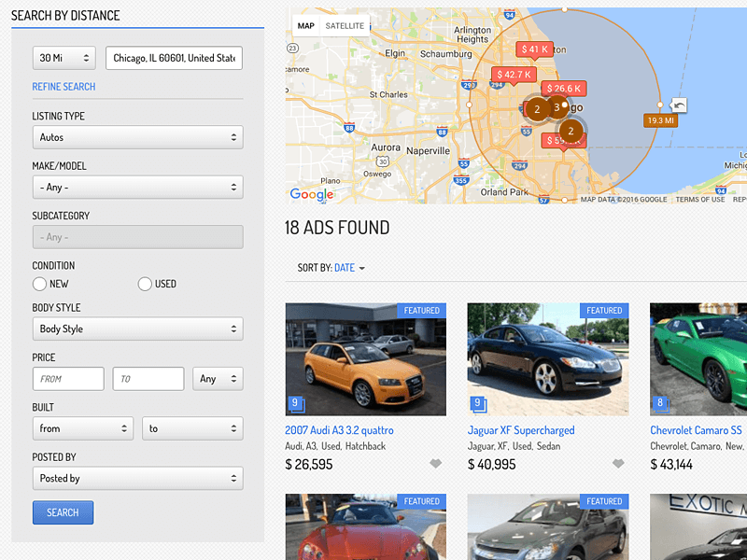The image size is (747, 560).
Task: Click the Audi, A3, Used, Hatchback description text
Action: (x=335, y=447)
